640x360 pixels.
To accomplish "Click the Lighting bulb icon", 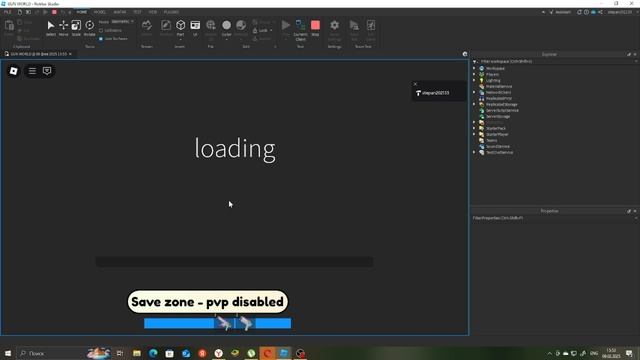I will coord(482,80).
